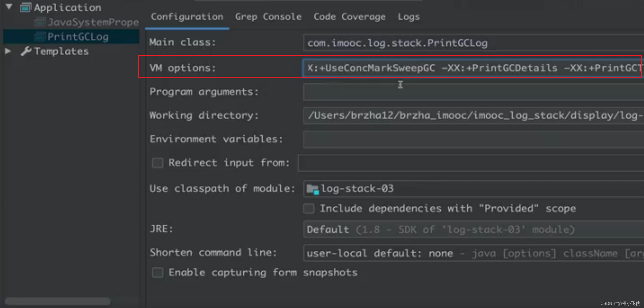Open the JRE dropdown
The height and width of the screenshot is (308, 644).
[474, 229]
